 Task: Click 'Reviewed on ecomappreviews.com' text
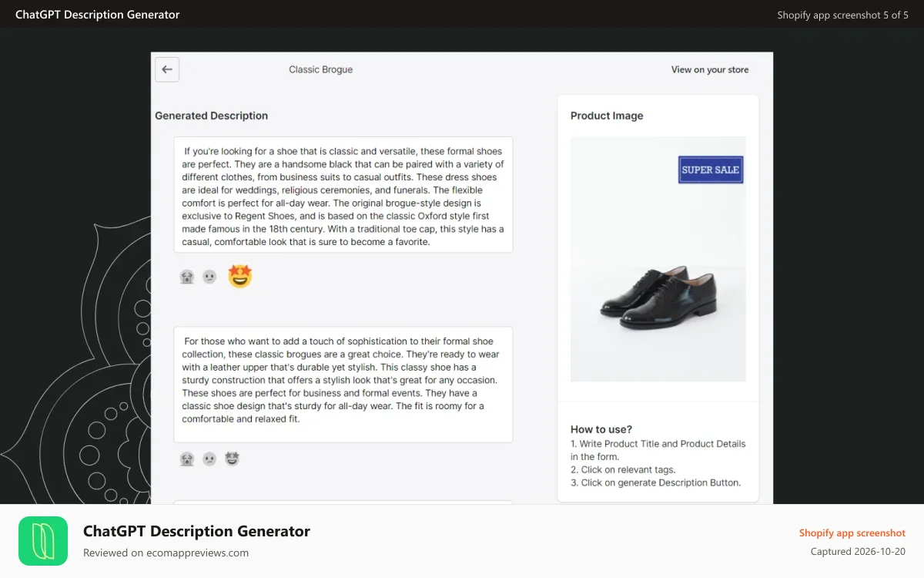(x=166, y=553)
